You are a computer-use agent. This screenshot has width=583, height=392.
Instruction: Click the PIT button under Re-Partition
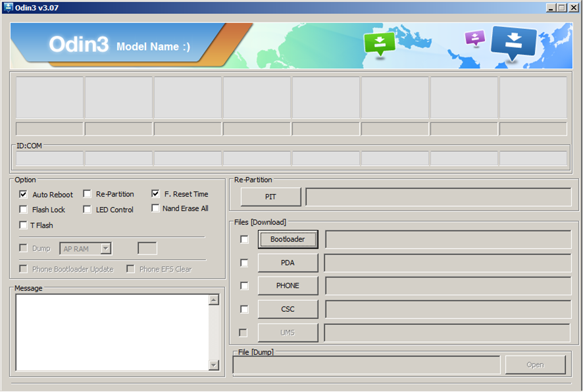pos(270,197)
